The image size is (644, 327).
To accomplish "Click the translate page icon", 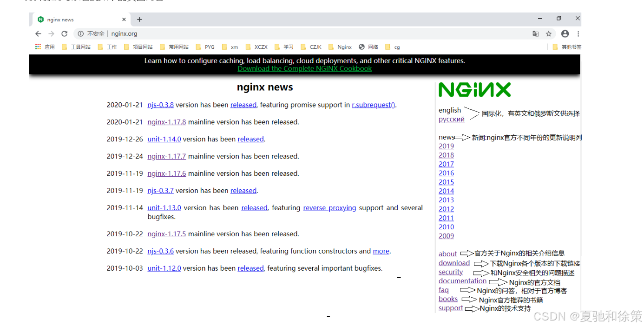I will click(536, 33).
